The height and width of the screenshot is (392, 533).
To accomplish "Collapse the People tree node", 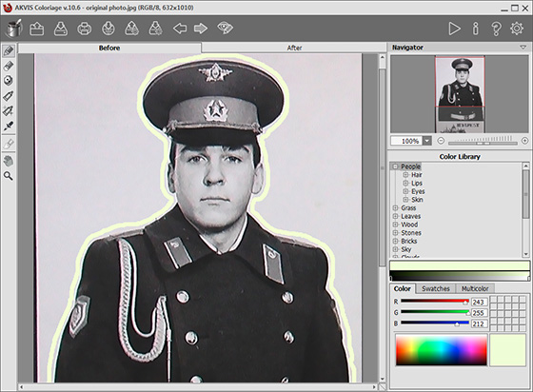I will click(395, 167).
